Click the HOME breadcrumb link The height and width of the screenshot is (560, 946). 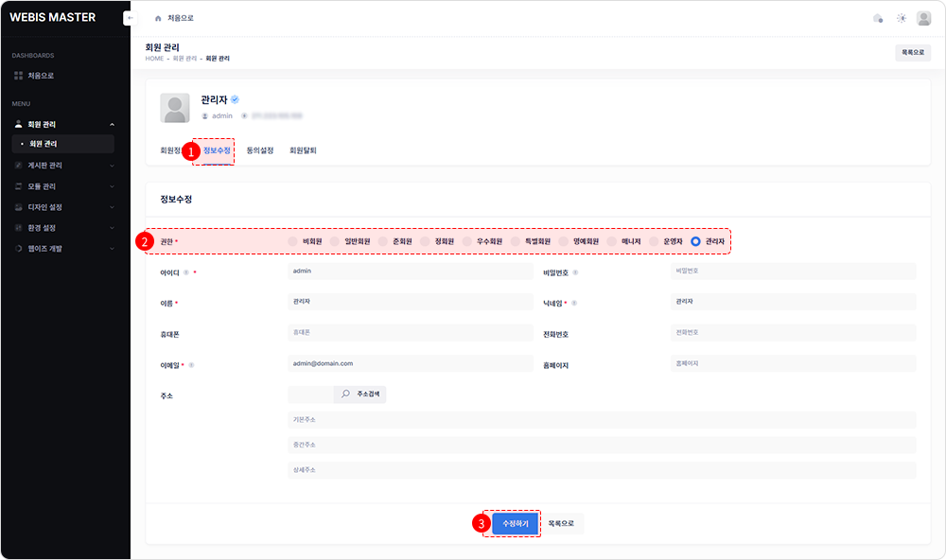pos(154,59)
